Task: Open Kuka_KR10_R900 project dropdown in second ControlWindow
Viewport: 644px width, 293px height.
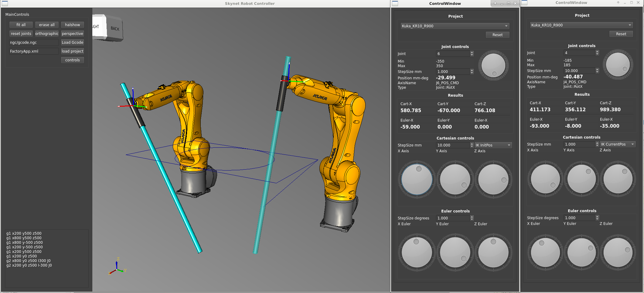Action: [581, 25]
